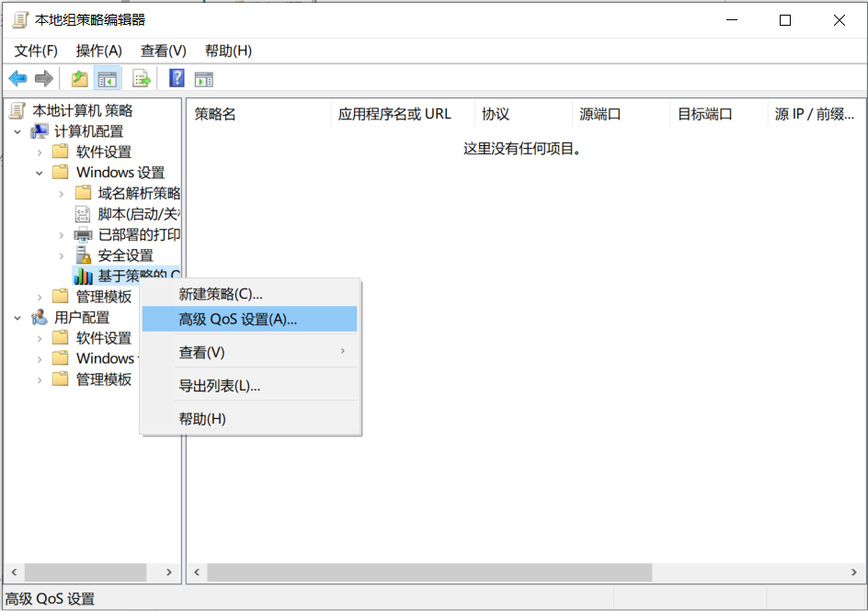Click the 源 IP / 前缀 column header
The image size is (868, 611).
pyautogui.click(x=816, y=114)
